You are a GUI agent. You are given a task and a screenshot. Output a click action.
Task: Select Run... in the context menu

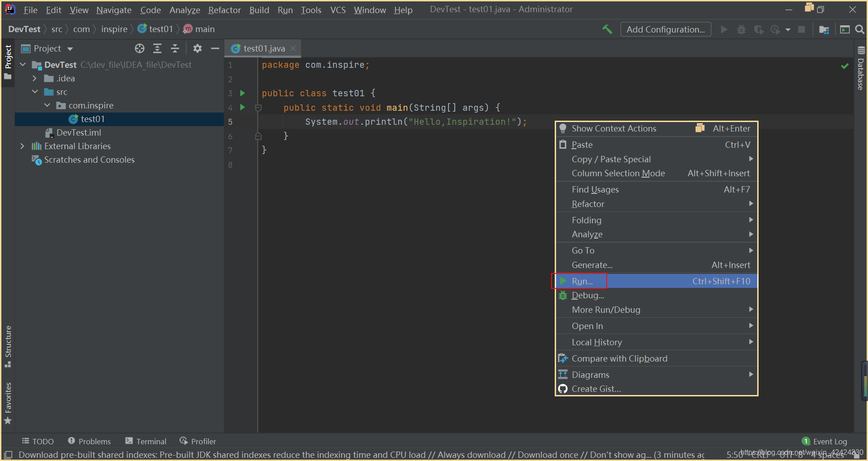(x=656, y=281)
